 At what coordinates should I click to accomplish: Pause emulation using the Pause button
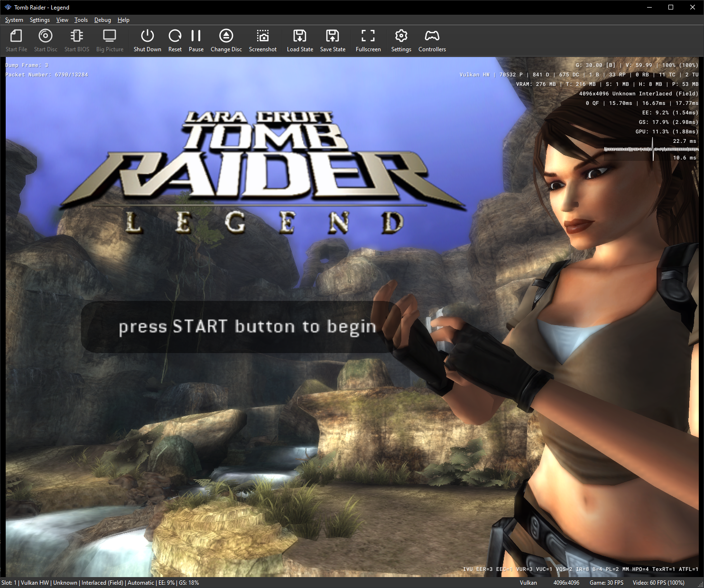196,36
